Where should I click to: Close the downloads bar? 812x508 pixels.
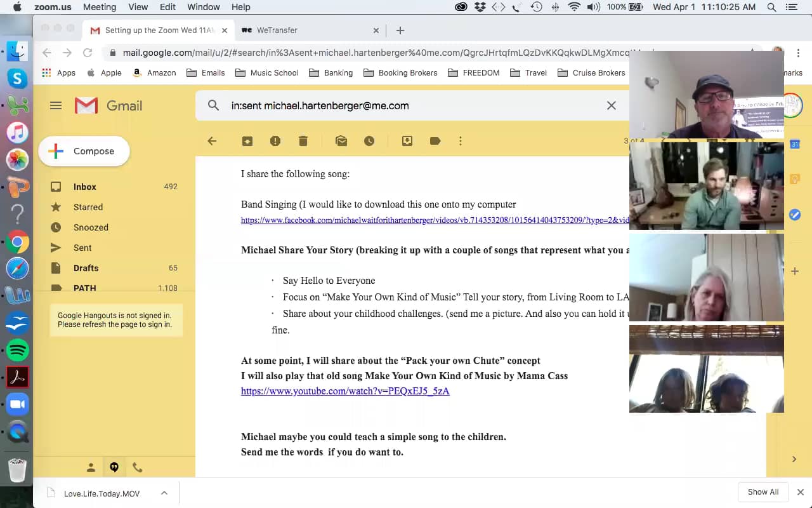pyautogui.click(x=801, y=492)
